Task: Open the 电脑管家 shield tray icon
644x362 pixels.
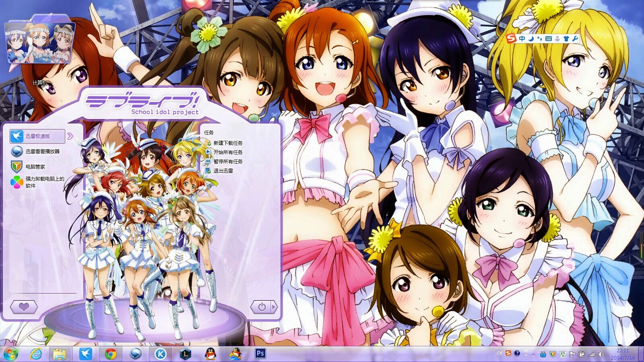Action: coord(553,354)
